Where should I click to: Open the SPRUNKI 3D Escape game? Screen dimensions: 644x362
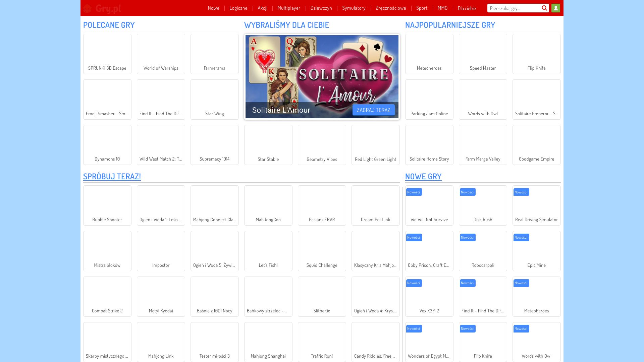(x=107, y=54)
